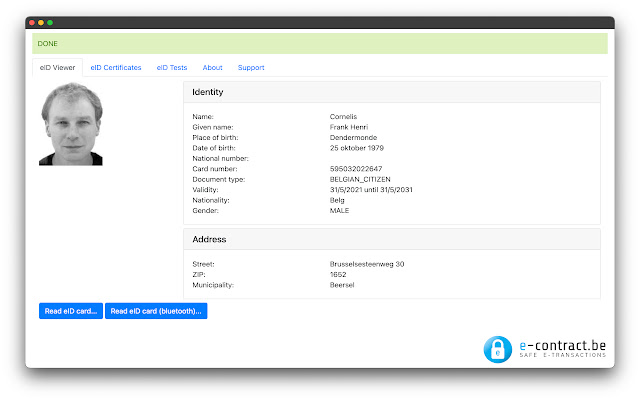640x400 pixels.
Task: Click the Document type: label
Action: click(219, 179)
